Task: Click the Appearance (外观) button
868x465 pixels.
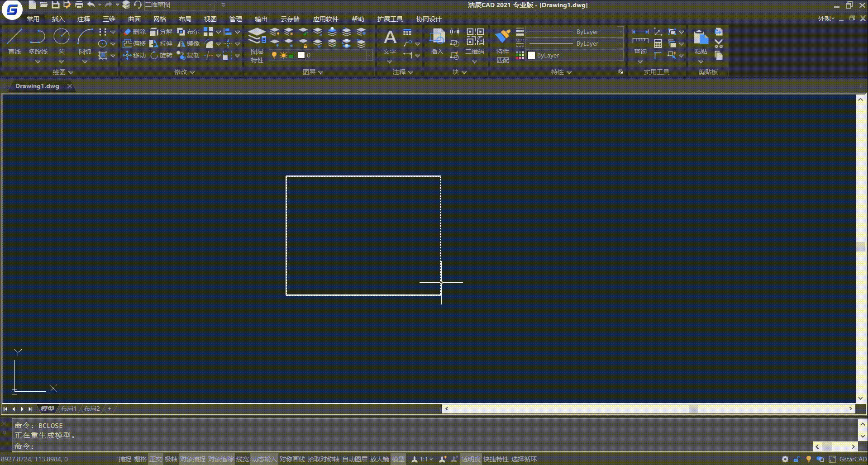Action: tap(826, 19)
